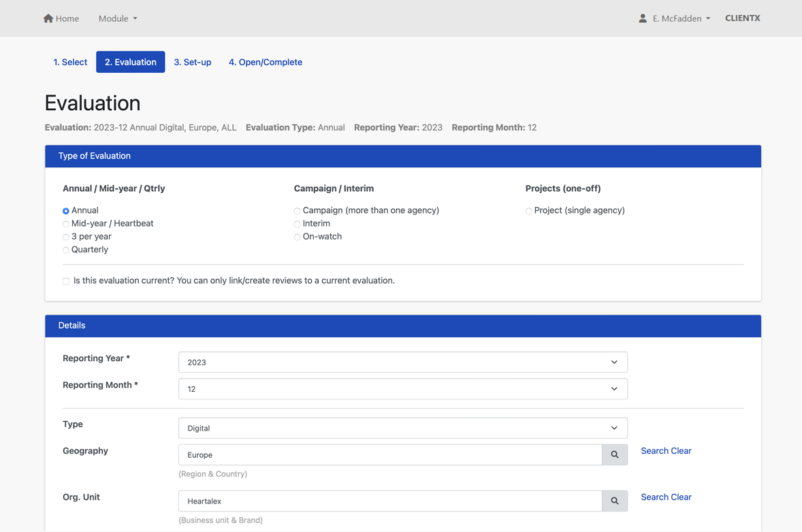Image resolution: width=802 pixels, height=532 pixels.
Task: Select the On-watch radio button
Action: pyautogui.click(x=297, y=237)
